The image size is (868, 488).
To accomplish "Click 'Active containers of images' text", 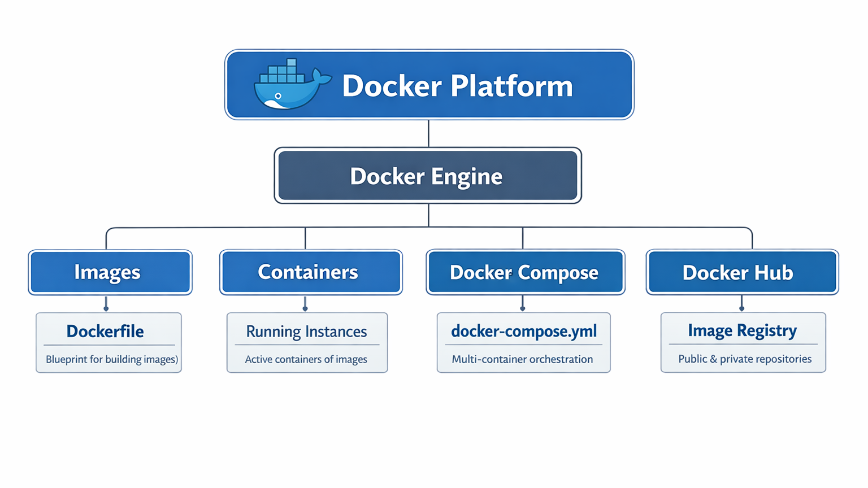I will [x=306, y=359].
